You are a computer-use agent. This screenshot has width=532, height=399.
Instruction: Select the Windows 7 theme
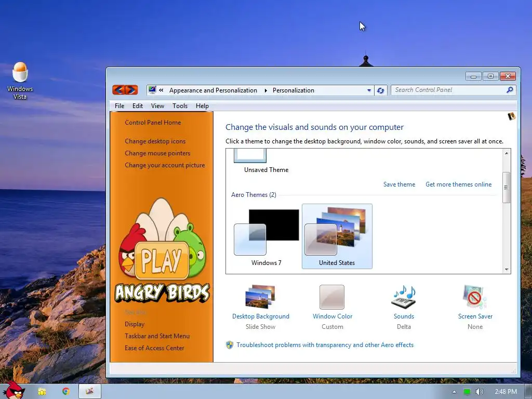tap(267, 236)
